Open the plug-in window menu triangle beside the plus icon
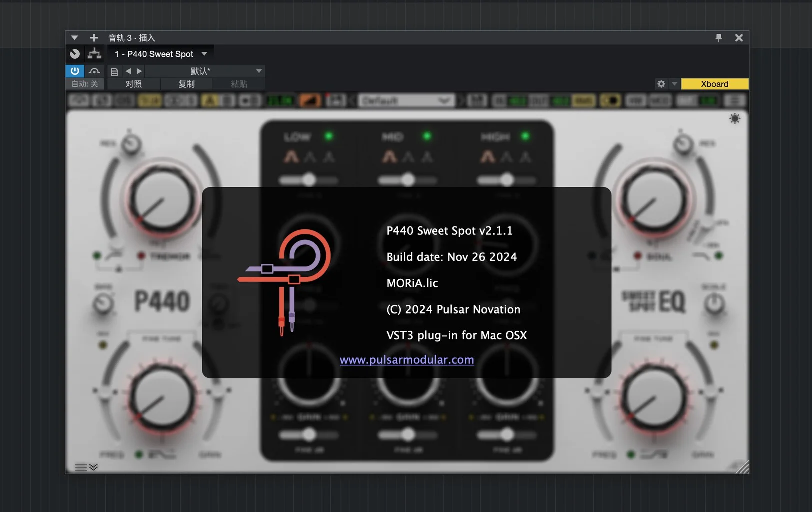Viewport: 812px width, 512px height. coord(74,38)
